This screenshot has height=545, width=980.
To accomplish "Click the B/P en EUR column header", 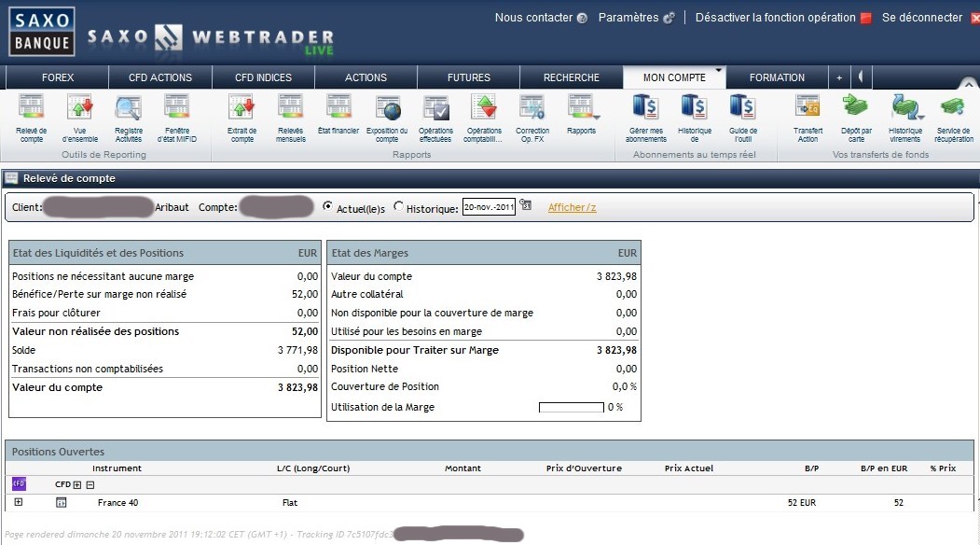I will 884,468.
